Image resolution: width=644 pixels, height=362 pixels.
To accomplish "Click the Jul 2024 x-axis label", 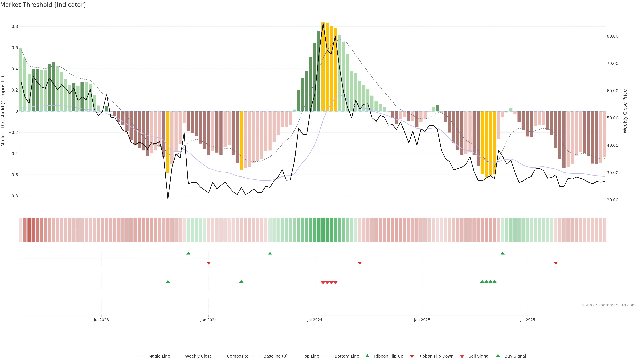I will (x=314, y=320).
